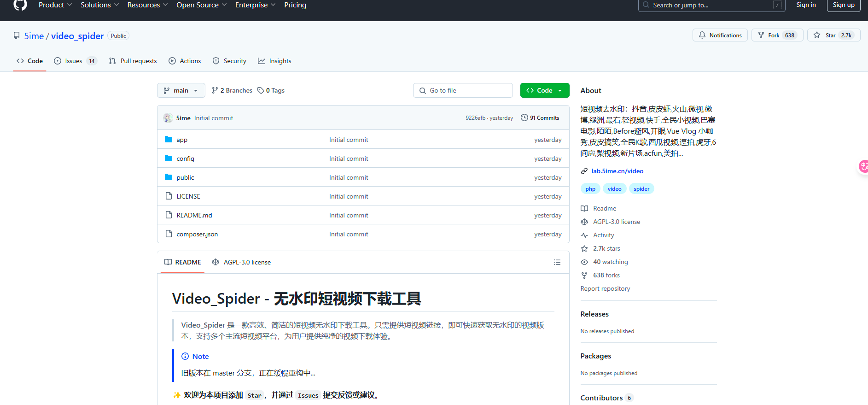Open the lab.5ime.cn/video link

click(617, 171)
